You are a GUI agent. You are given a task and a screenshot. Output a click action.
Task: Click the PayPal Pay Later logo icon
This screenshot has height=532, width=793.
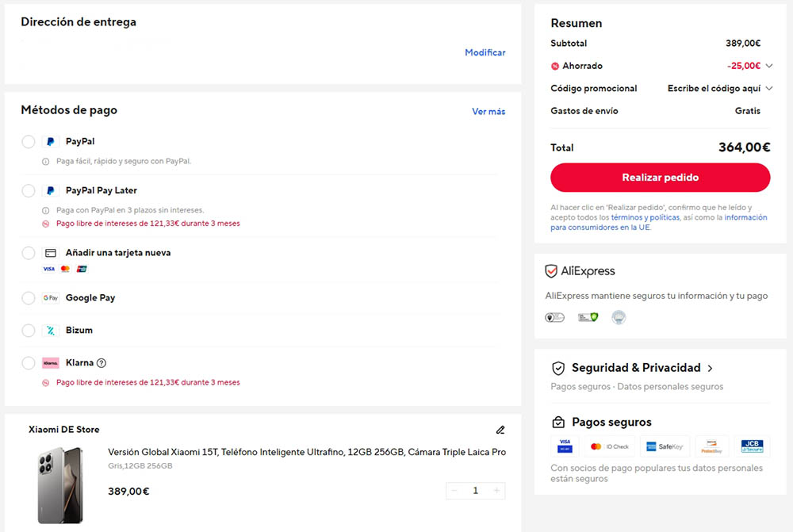pos(50,190)
